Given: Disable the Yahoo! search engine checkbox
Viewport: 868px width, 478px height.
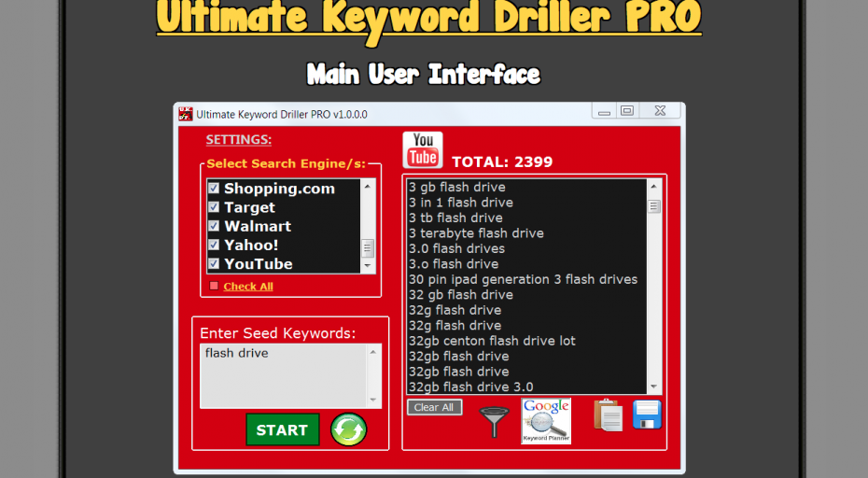Looking at the screenshot, I should [214, 245].
